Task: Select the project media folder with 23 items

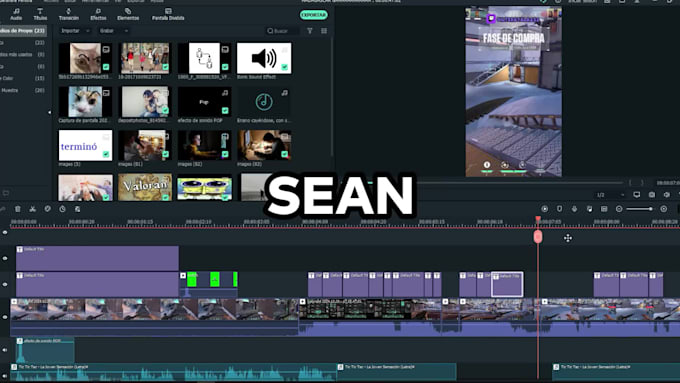Action: (23, 31)
